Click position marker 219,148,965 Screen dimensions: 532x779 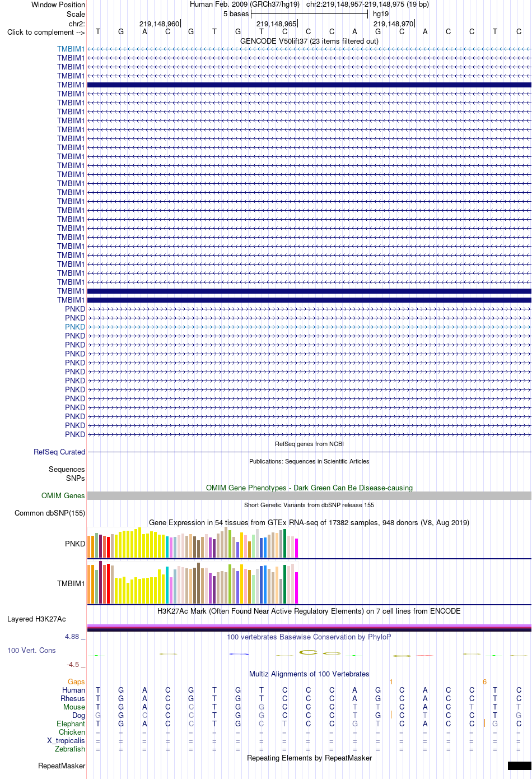click(x=277, y=24)
